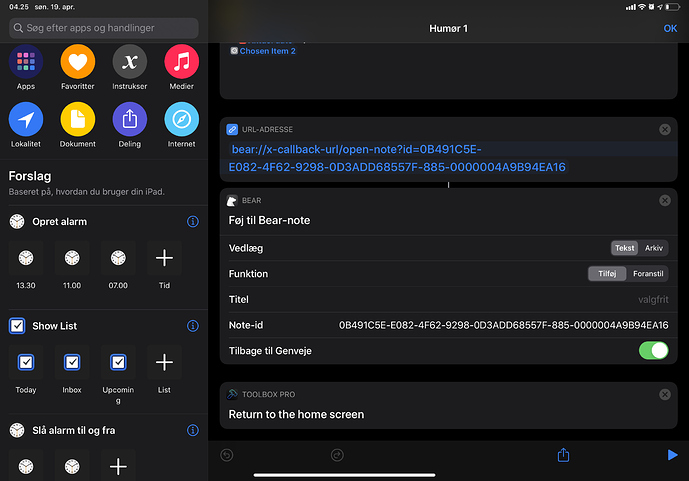The height and width of the screenshot is (481, 689).
Task: Select Føj til Bear-note action title
Action: 269,220
